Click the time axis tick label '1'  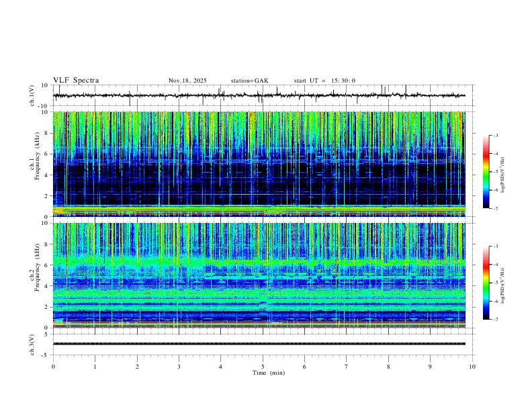(x=95, y=367)
